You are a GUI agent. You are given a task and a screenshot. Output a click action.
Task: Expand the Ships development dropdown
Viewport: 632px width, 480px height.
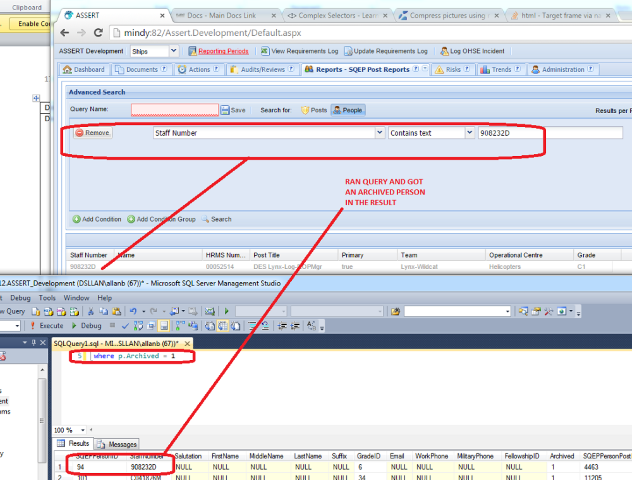pos(174,51)
